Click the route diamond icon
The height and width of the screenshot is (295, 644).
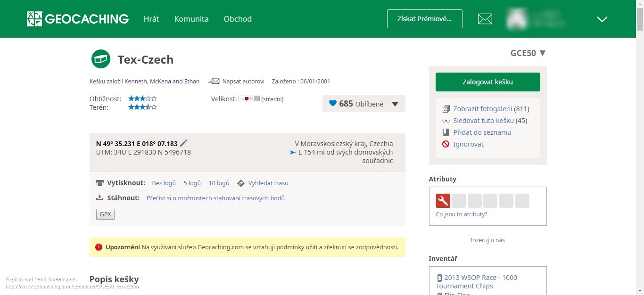tap(240, 183)
